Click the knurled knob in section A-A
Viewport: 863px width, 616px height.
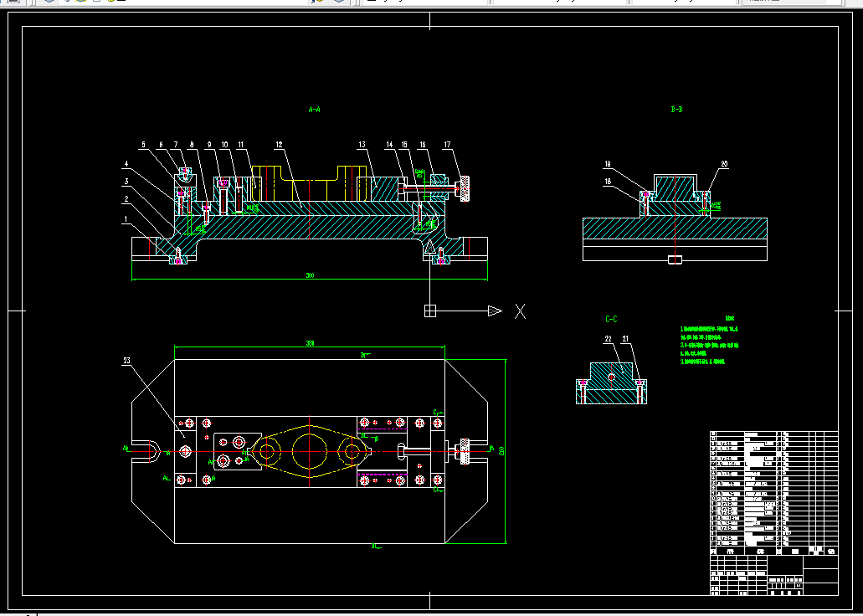[465, 189]
